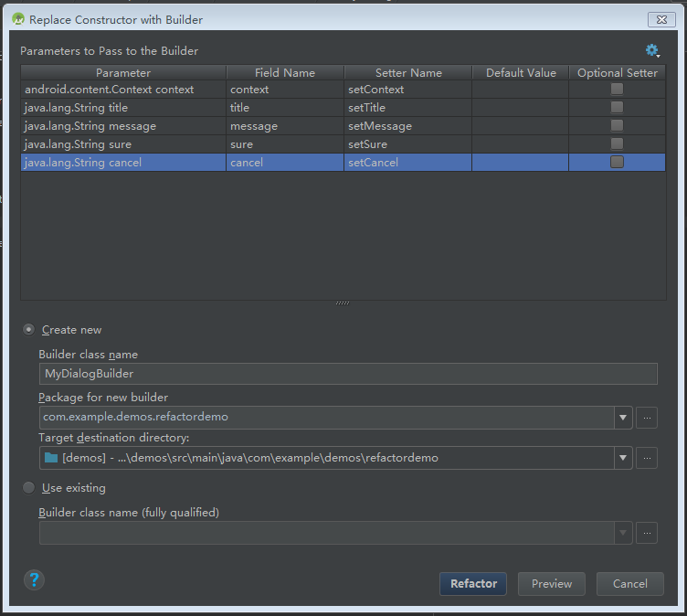Click browse button for existing builder class
This screenshot has width=687, height=616.
coord(647,532)
